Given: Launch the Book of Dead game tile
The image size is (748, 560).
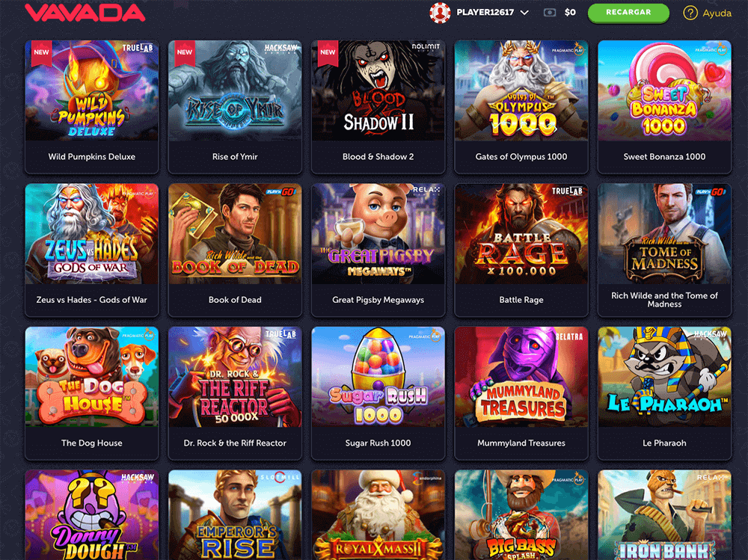Looking at the screenshot, I should pyautogui.click(x=235, y=250).
